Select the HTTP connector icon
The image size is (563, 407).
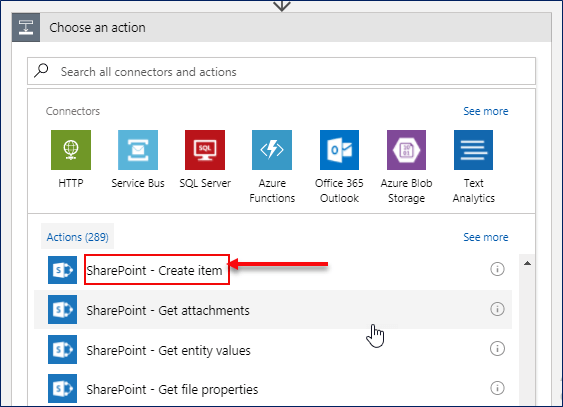pyautogui.click(x=71, y=150)
